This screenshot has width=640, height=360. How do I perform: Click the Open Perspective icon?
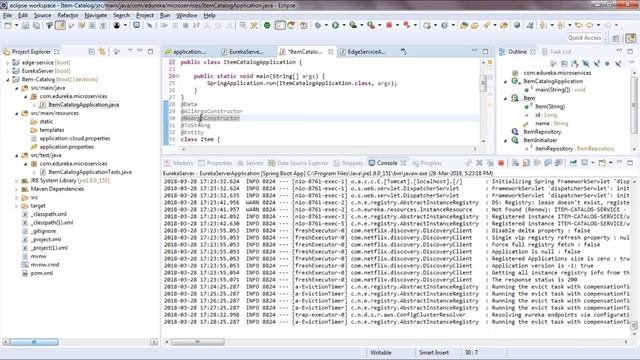click(616, 38)
